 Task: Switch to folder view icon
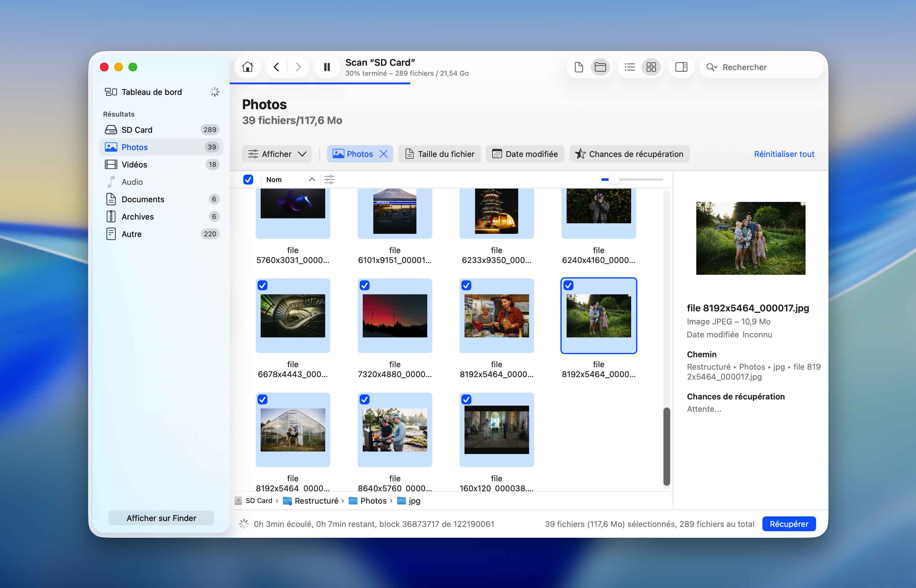click(600, 67)
